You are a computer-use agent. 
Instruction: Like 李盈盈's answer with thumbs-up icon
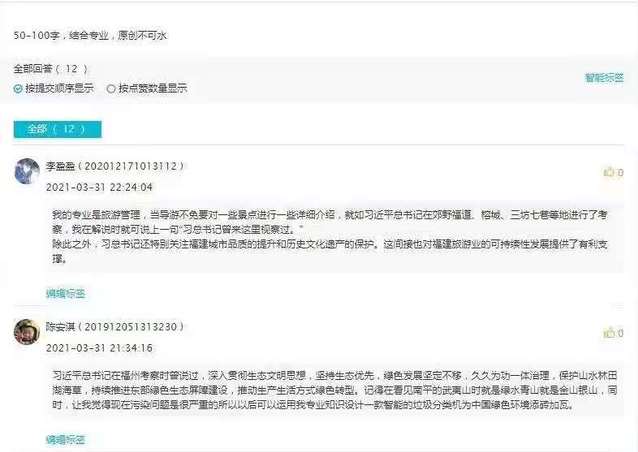point(609,172)
